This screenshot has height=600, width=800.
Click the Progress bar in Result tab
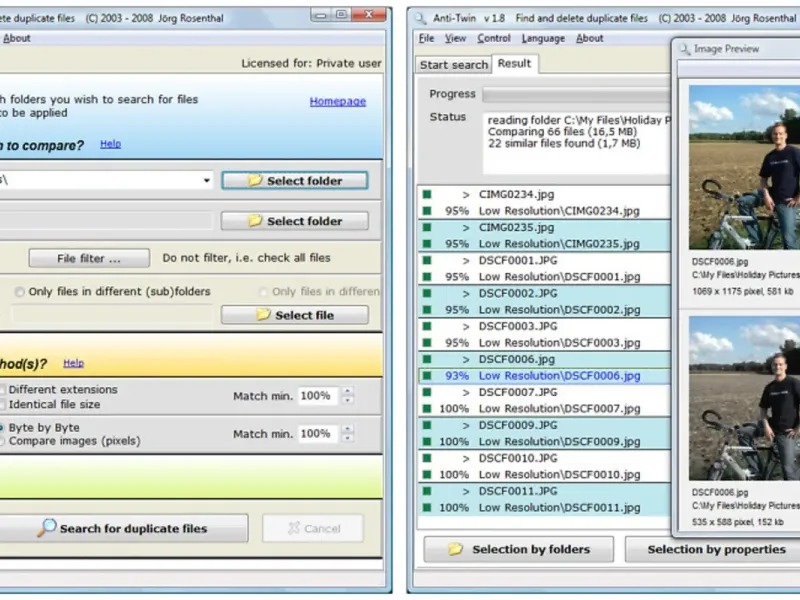tap(577, 94)
